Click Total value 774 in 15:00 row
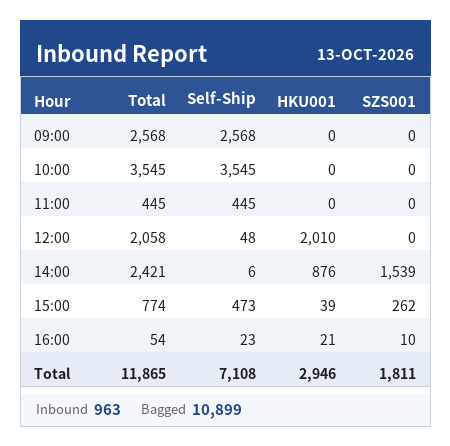 tap(154, 306)
